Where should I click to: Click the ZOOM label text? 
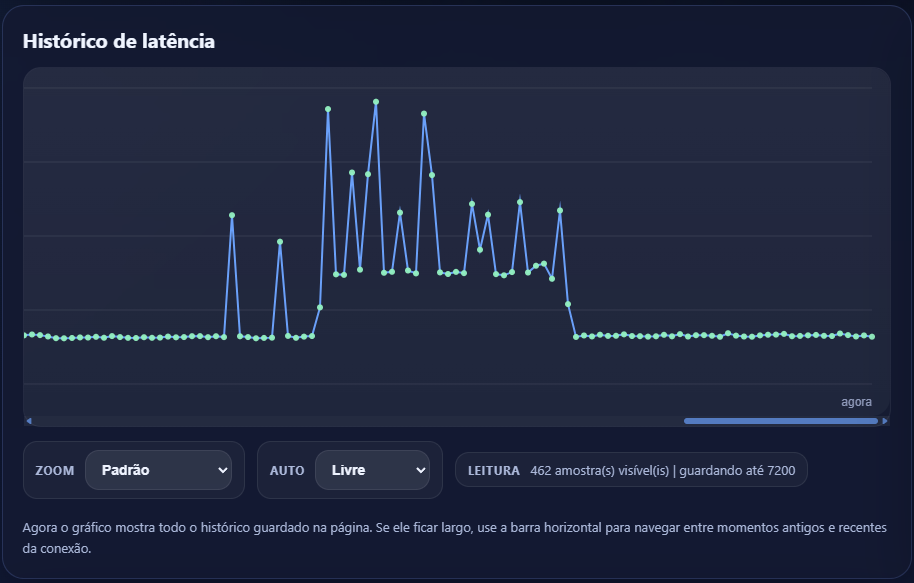coord(54,470)
